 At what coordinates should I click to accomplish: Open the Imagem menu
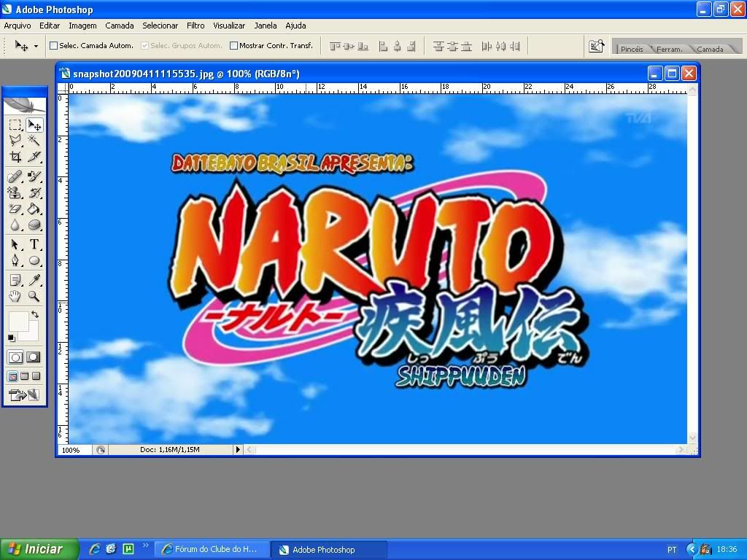pos(82,26)
